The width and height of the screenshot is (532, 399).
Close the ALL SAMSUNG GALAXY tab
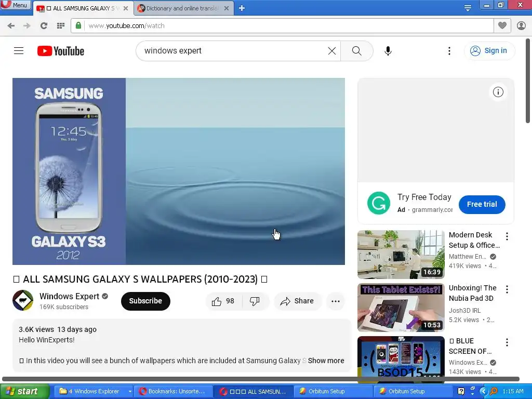click(x=126, y=8)
